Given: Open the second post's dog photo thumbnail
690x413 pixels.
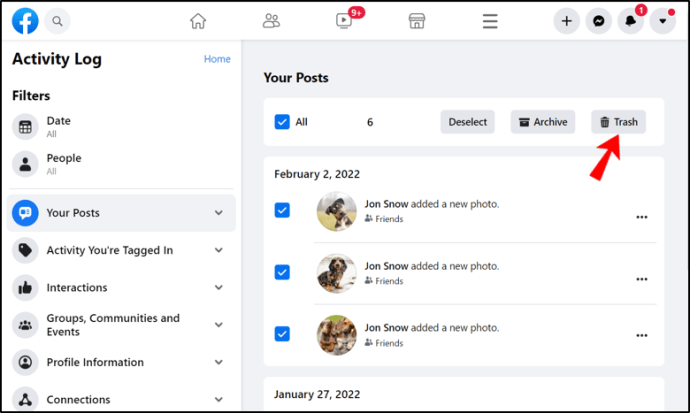Looking at the screenshot, I should click(x=337, y=273).
